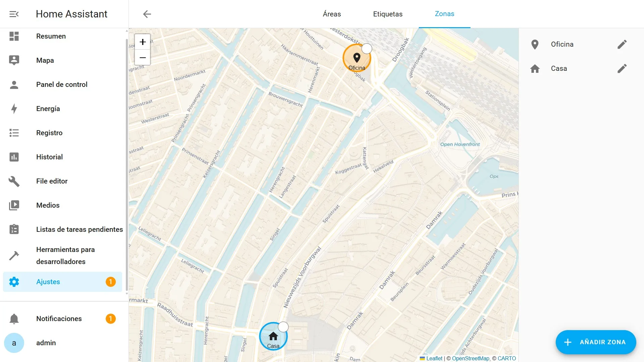The image size is (644, 362).
Task: Click the Casa home icon in zone list
Action: [535, 68]
